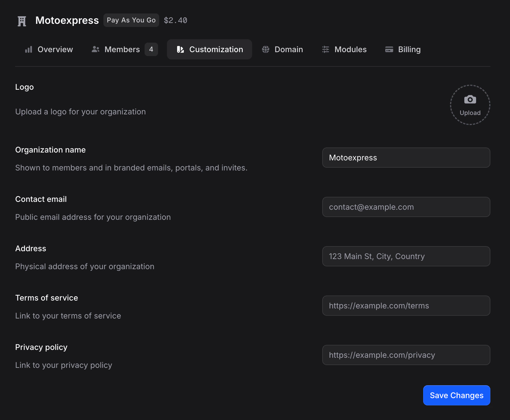Click the Upload logo button

(x=470, y=105)
